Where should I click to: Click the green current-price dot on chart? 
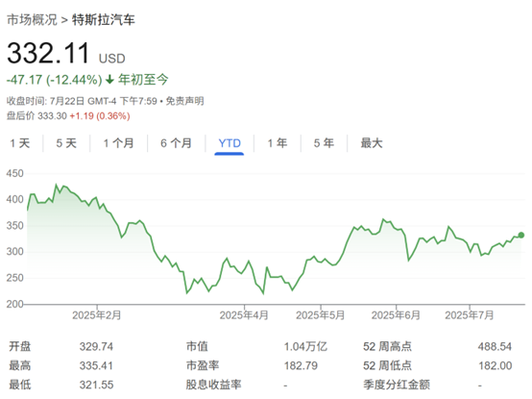pyautogui.click(x=521, y=235)
